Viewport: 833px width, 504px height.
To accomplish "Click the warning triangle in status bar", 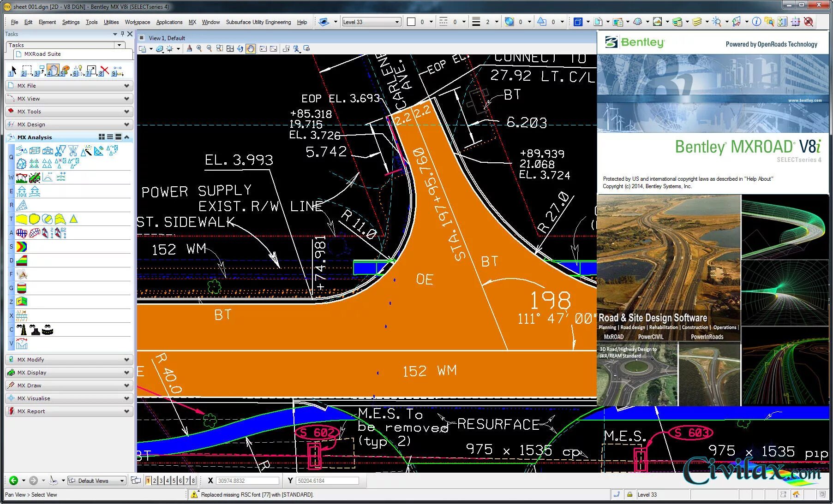I will [194, 494].
